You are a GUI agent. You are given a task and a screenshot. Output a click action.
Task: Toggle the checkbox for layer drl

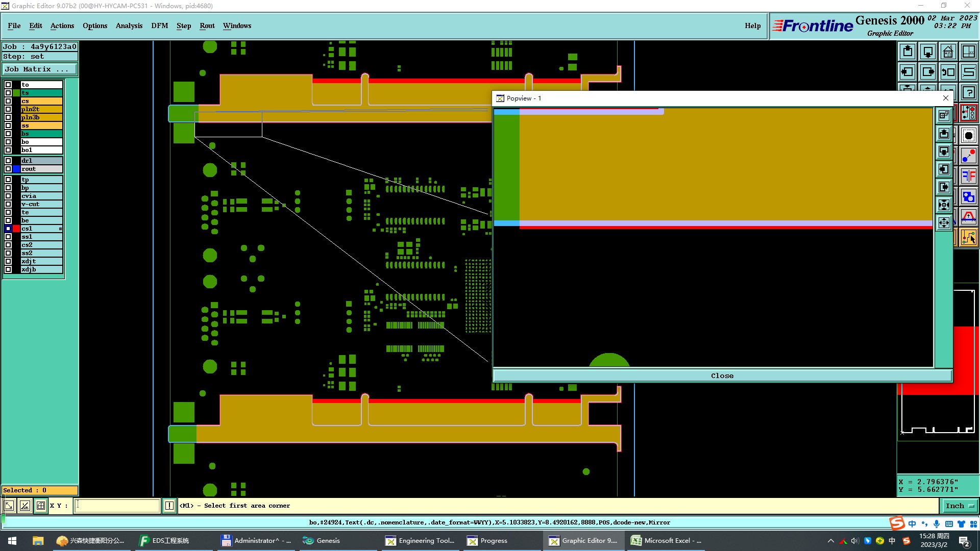click(8, 161)
